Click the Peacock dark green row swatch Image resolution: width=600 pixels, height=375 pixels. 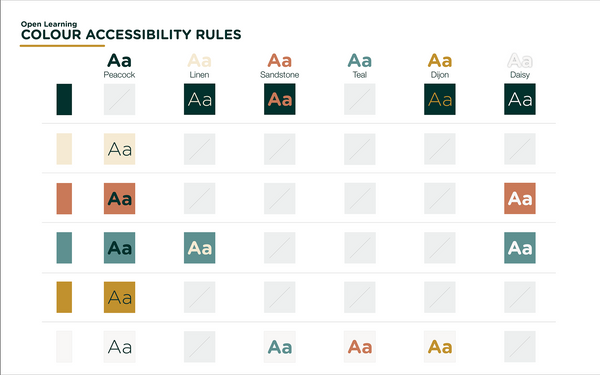pyautogui.click(x=64, y=99)
